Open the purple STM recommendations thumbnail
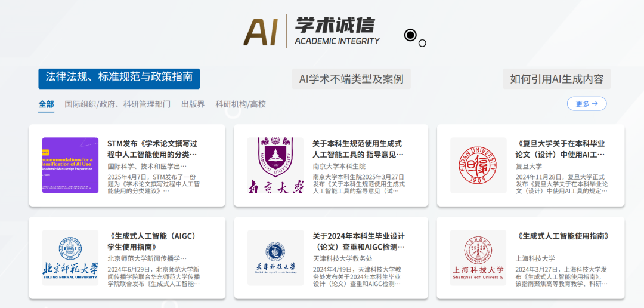 (70, 165)
